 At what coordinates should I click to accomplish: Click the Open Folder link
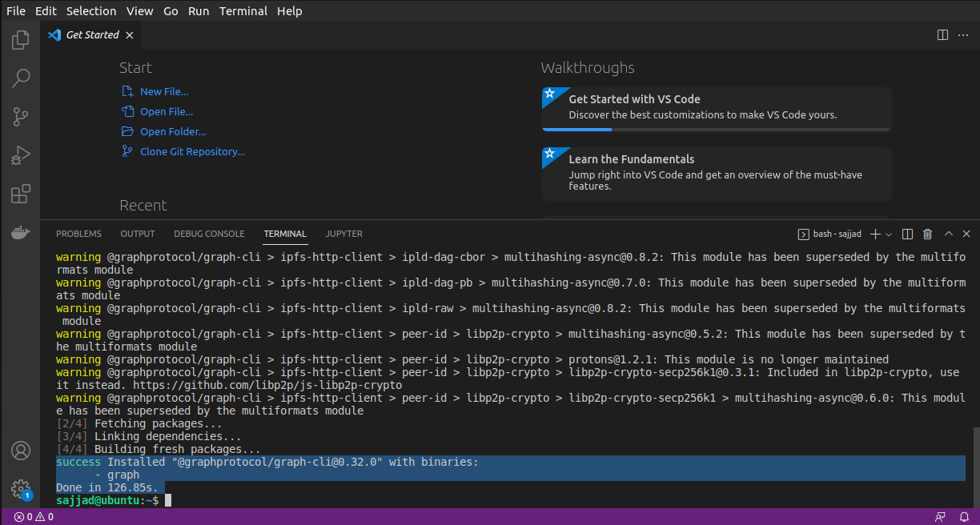coord(172,131)
